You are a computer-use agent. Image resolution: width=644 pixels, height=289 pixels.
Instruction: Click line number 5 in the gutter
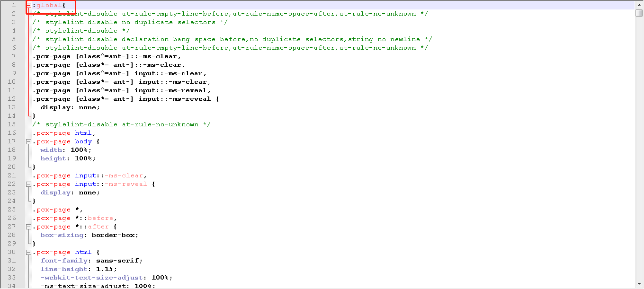coord(14,39)
